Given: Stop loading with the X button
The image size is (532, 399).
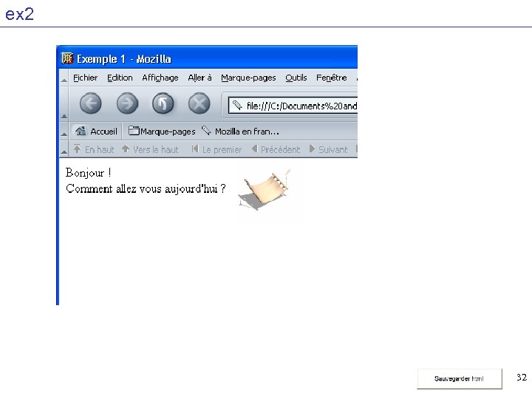Looking at the screenshot, I should 199,103.
